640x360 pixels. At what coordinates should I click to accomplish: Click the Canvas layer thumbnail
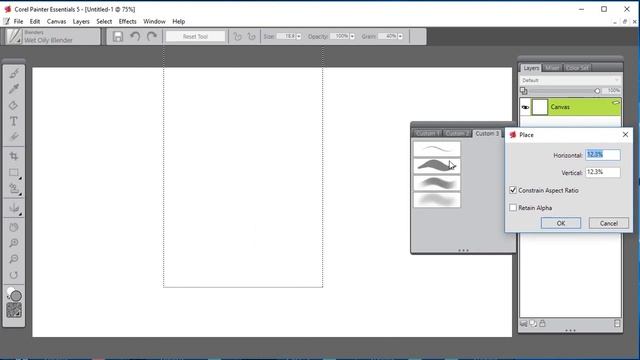(540, 107)
